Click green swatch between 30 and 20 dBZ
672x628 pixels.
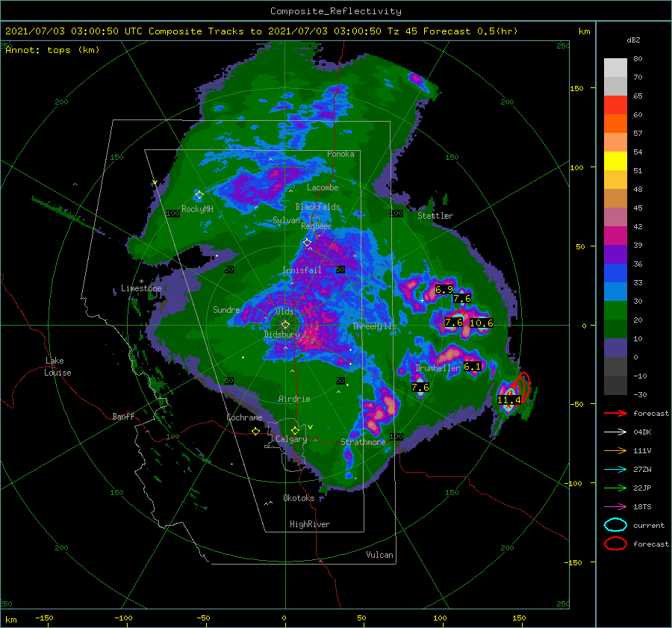point(615,311)
